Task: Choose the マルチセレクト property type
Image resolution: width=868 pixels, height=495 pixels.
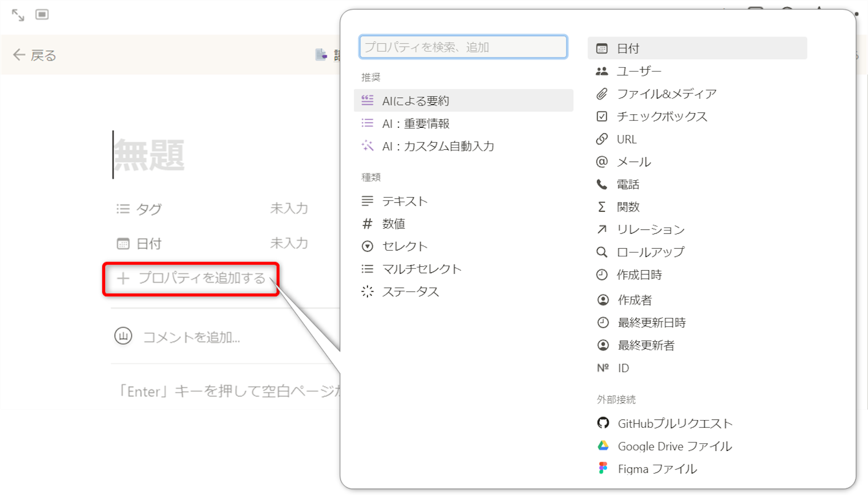Action: click(421, 269)
